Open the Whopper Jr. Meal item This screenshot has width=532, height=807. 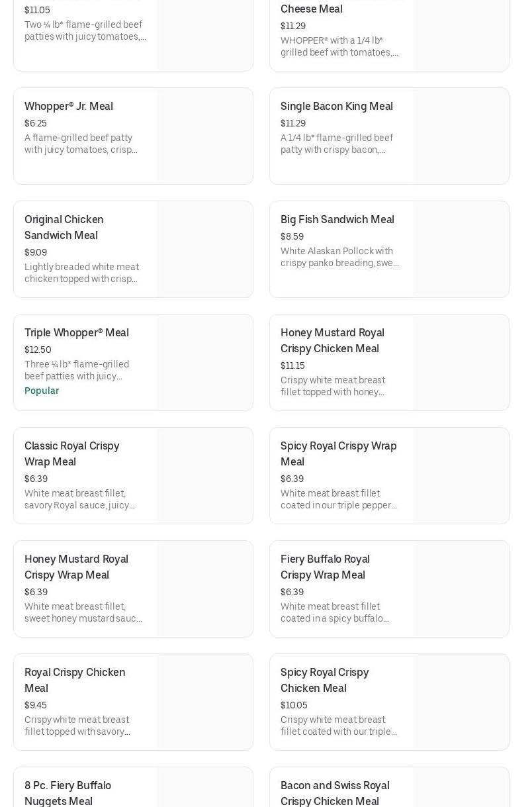pyautogui.click(x=69, y=107)
